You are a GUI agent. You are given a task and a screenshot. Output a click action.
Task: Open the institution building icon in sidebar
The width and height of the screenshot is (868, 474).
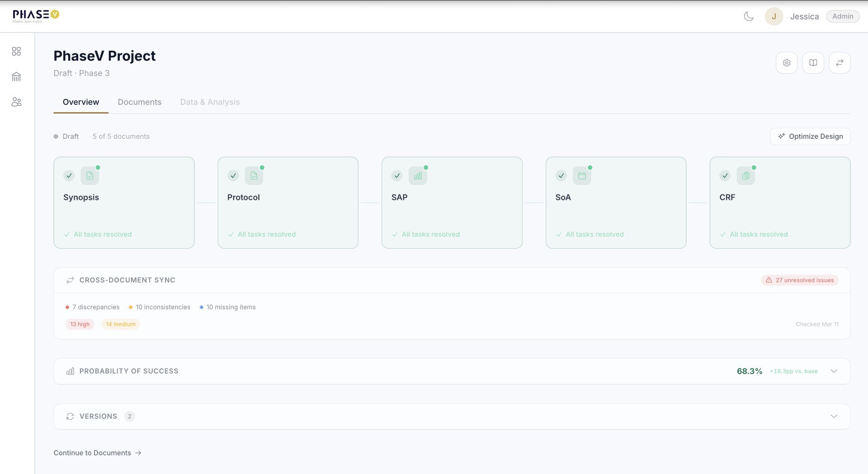pos(16,77)
